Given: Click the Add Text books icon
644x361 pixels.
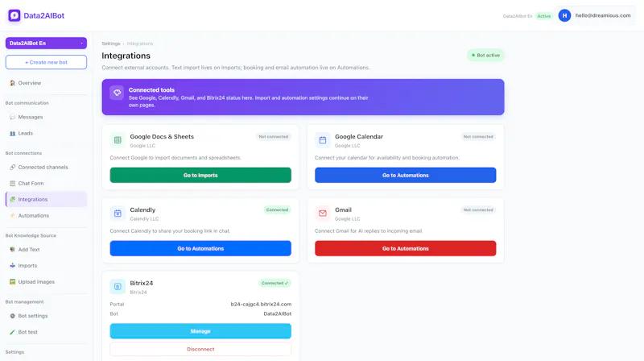Looking at the screenshot, I should (12, 250).
